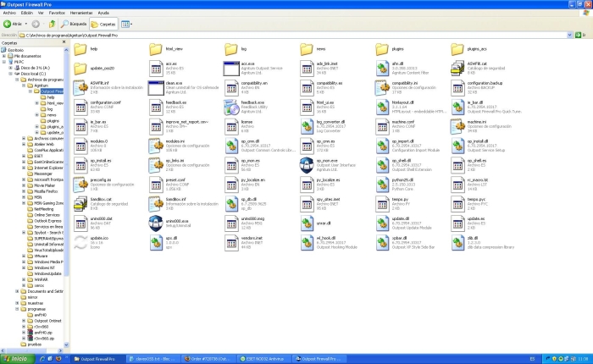Viewport: 593px width, 364px height.
Task: Open the html_view folder in file pane
Action: click(x=156, y=49)
